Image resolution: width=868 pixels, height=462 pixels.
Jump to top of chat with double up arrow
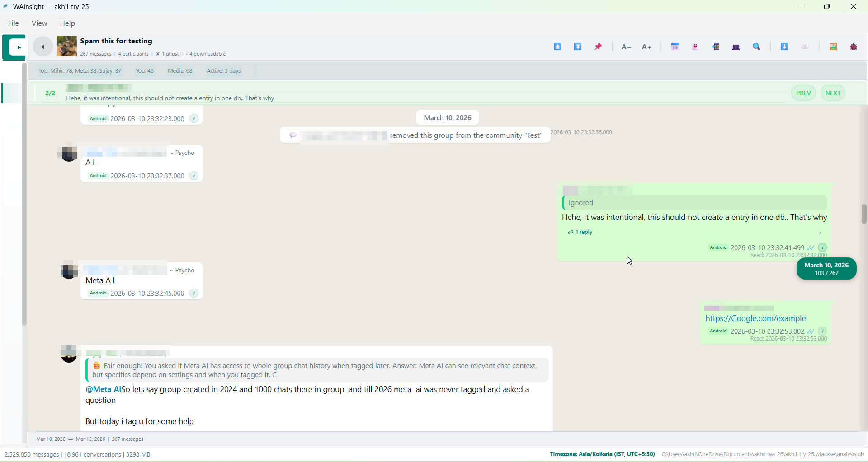point(557,47)
